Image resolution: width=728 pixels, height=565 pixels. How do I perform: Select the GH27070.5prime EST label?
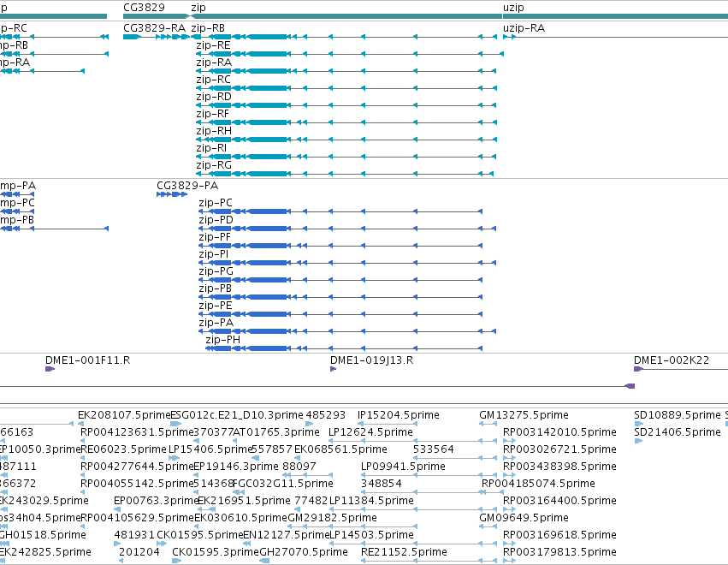pyautogui.click(x=304, y=552)
